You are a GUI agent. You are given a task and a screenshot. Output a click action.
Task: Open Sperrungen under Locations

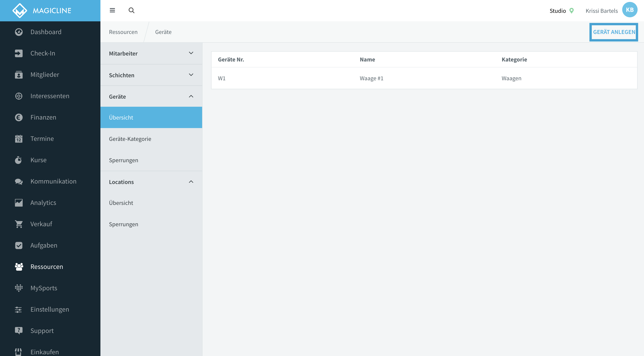(x=151, y=224)
